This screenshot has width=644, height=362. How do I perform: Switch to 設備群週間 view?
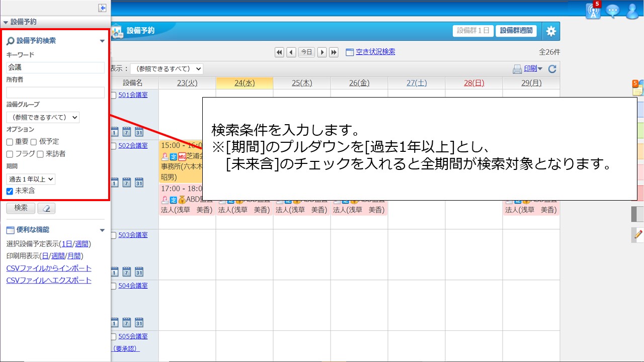tap(516, 31)
